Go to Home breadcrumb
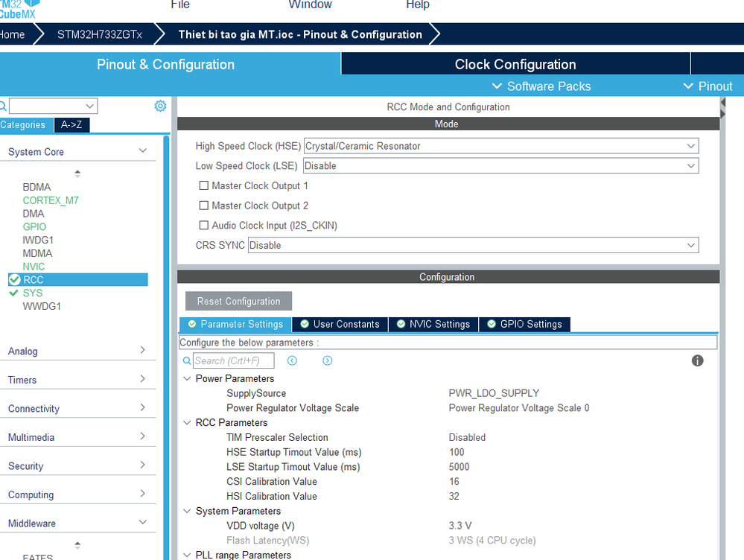 click(x=13, y=35)
